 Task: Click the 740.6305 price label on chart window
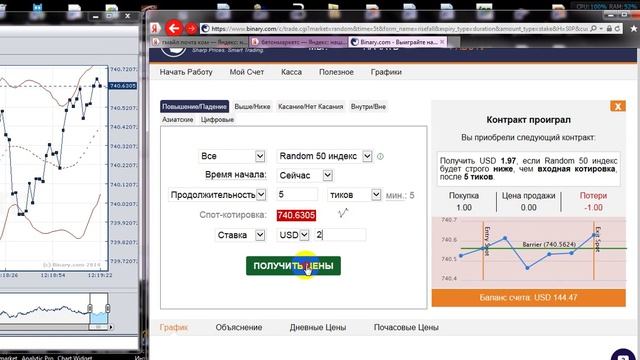coord(123,86)
